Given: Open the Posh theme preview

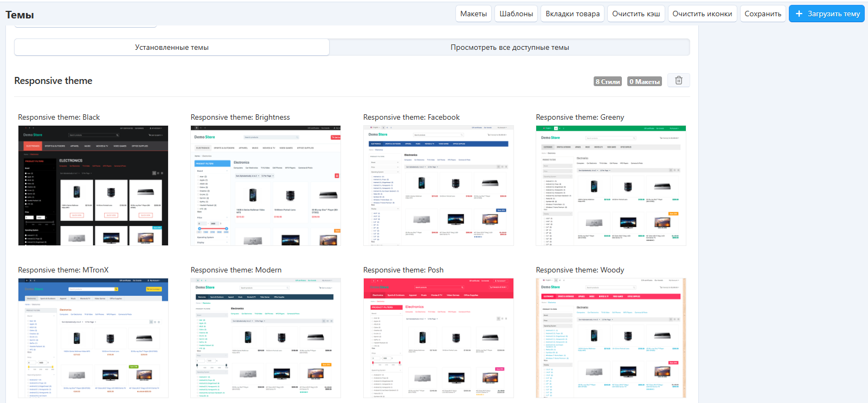Looking at the screenshot, I should click(x=438, y=339).
